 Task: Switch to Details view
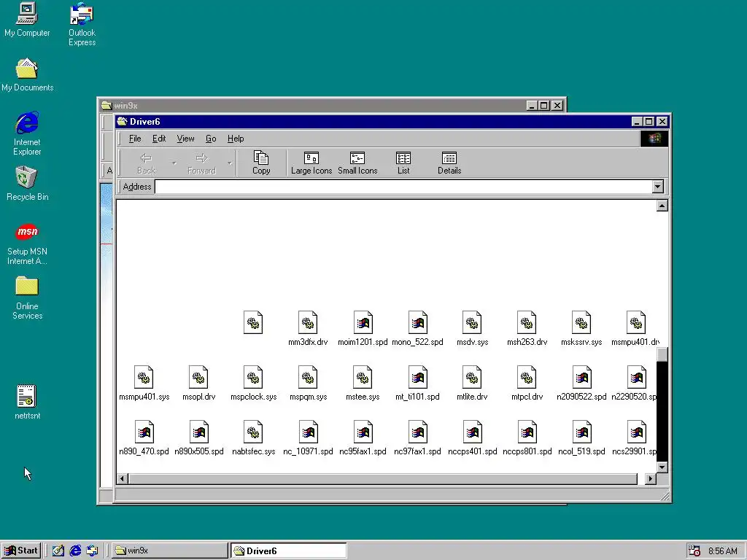click(x=449, y=163)
